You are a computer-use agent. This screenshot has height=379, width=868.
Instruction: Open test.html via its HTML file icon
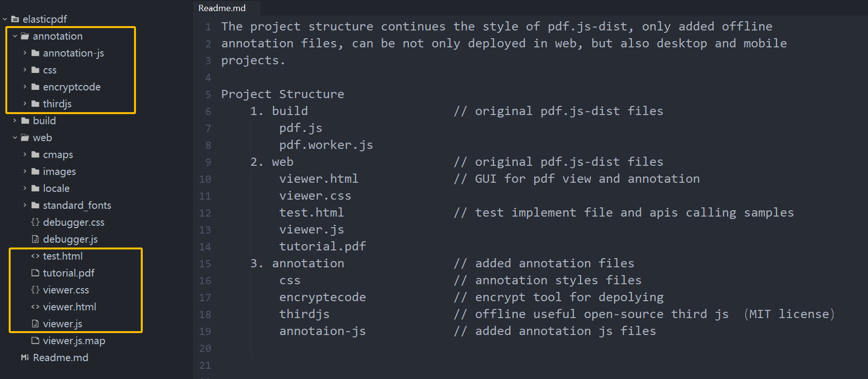point(35,256)
